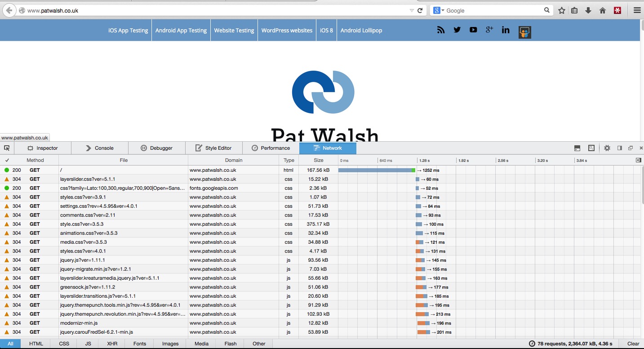Filter requests by Other

click(x=259, y=344)
